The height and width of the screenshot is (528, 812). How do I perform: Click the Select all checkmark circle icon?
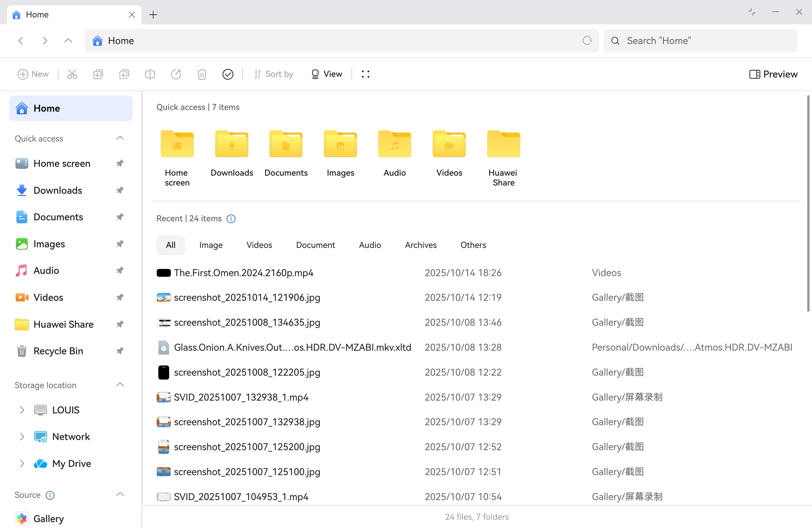click(228, 74)
